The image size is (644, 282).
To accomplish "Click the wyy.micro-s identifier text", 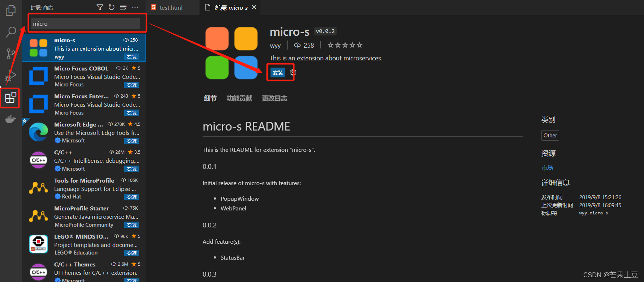I will tap(593, 213).
